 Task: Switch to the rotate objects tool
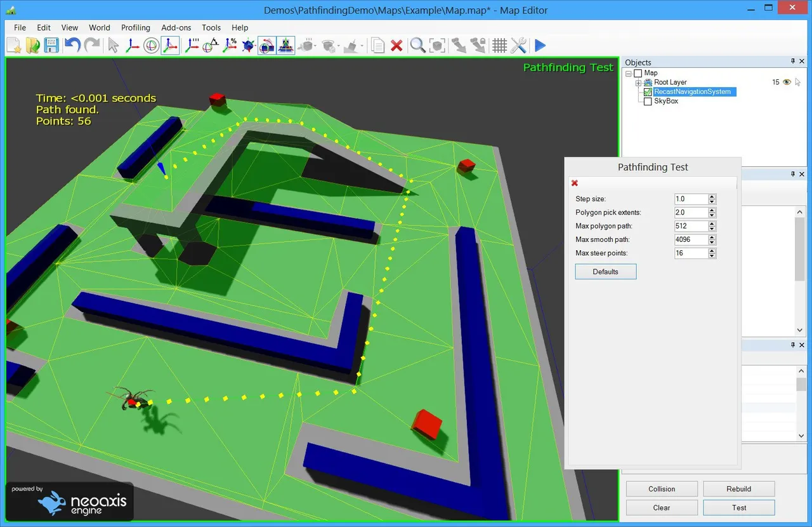(x=151, y=45)
